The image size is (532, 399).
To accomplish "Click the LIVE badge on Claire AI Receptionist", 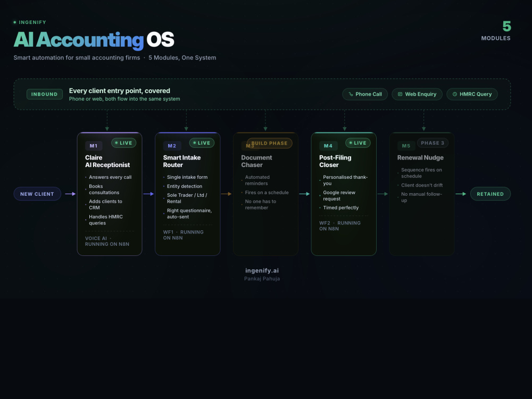I will coord(124,143).
